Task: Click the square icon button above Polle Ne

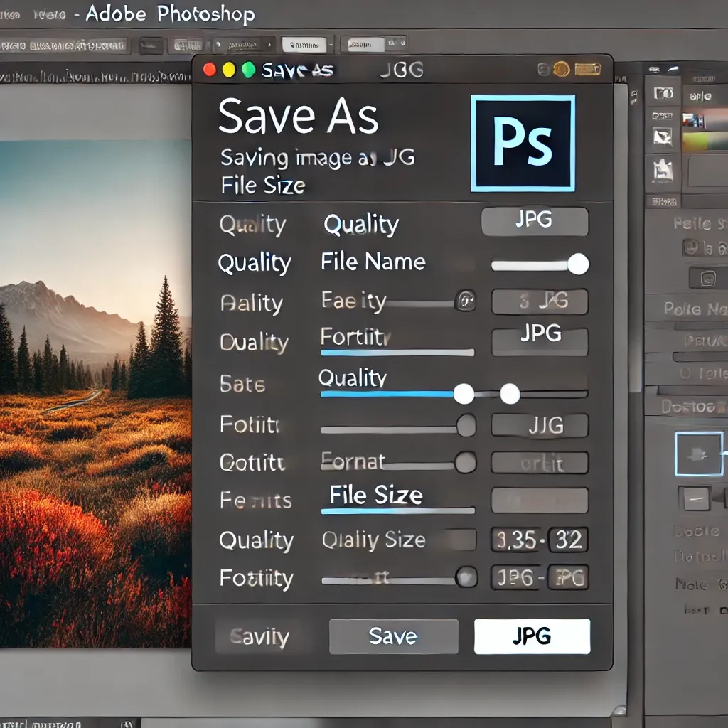Action: click(x=707, y=279)
